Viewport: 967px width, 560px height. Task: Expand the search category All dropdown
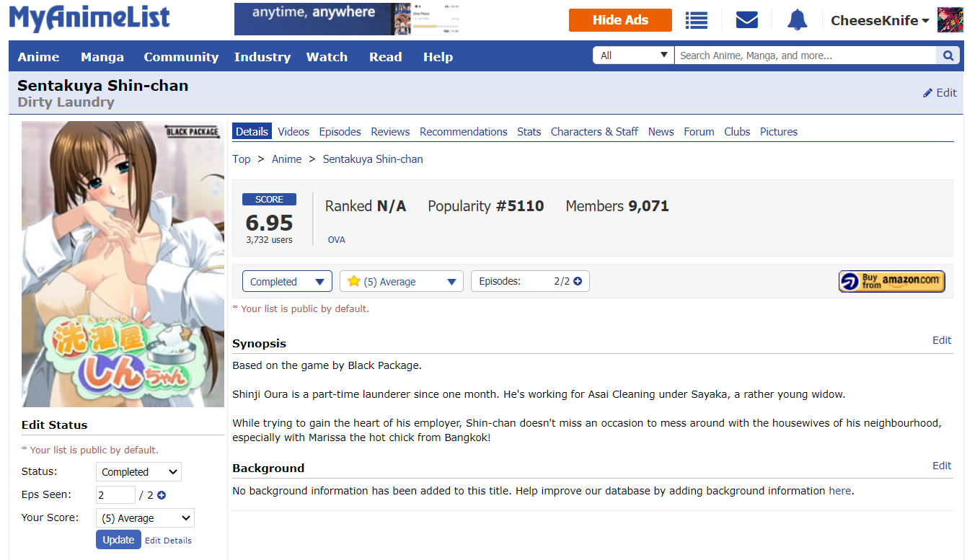click(x=633, y=55)
